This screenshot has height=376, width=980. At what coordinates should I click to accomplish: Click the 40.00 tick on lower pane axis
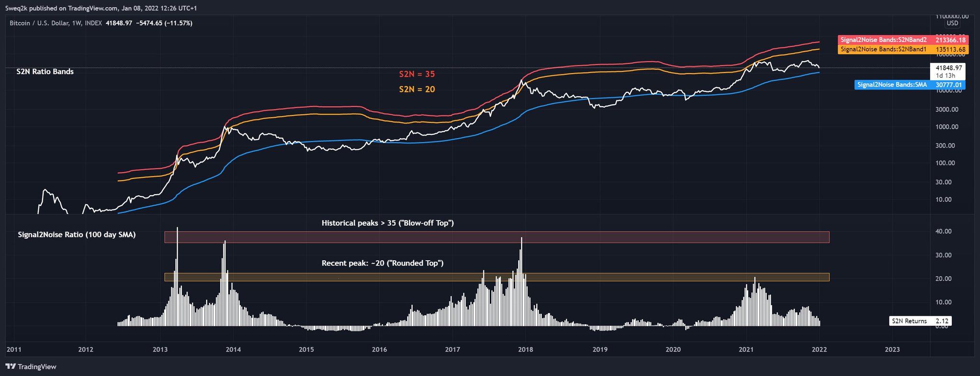[x=944, y=232]
